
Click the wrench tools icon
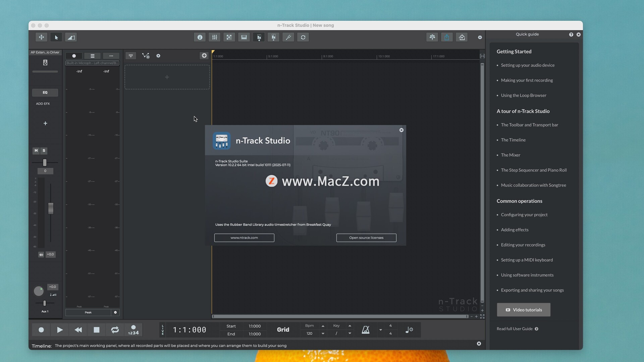coord(288,37)
